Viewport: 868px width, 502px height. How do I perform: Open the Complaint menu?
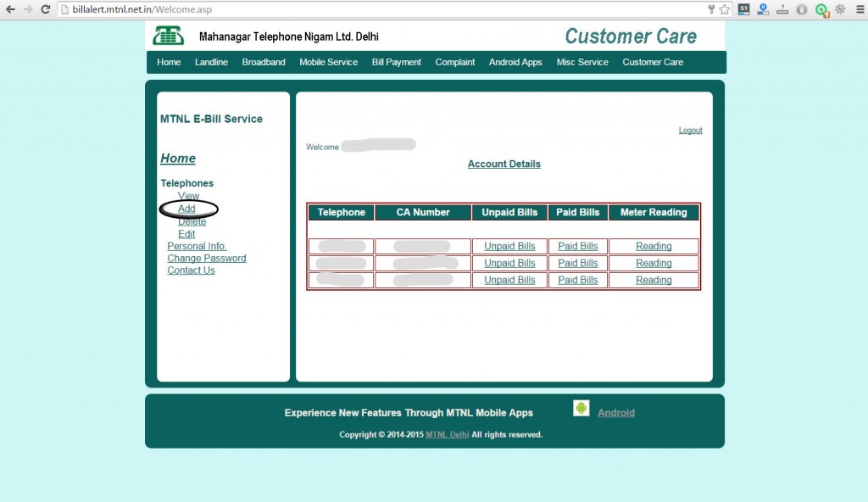pyautogui.click(x=455, y=62)
